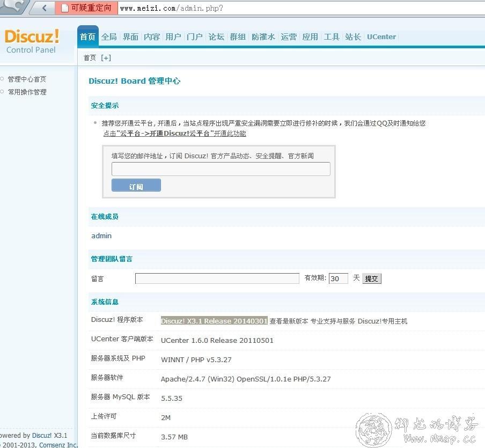Switch to the 运营 tab
Viewport: 485px width, 448px height.
pos(289,37)
